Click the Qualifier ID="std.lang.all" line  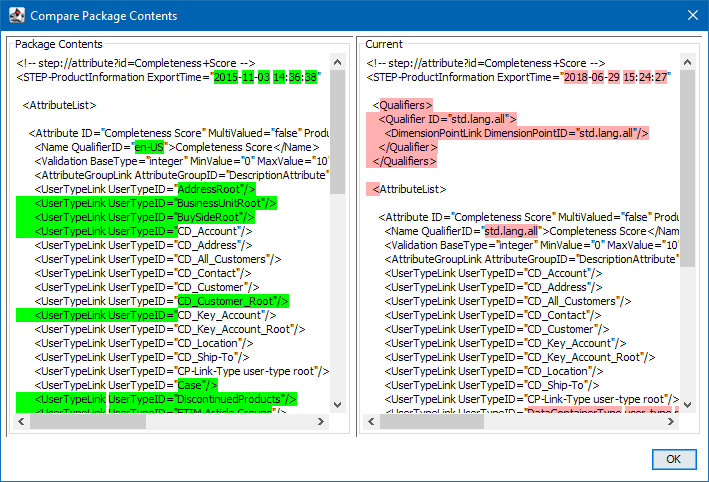pyautogui.click(x=448, y=119)
